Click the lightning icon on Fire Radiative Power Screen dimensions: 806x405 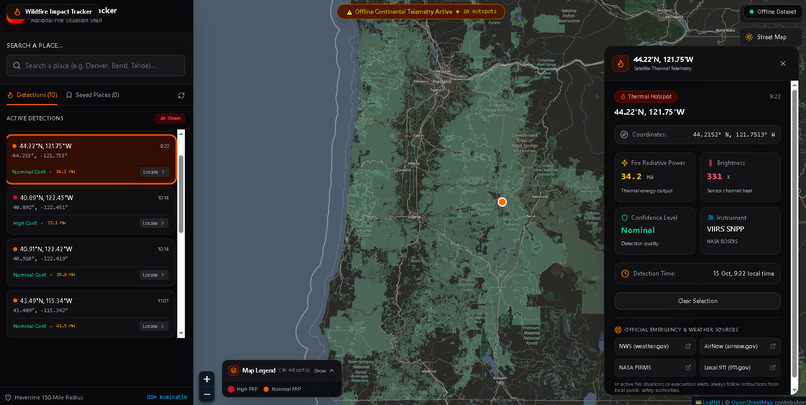[x=625, y=163]
